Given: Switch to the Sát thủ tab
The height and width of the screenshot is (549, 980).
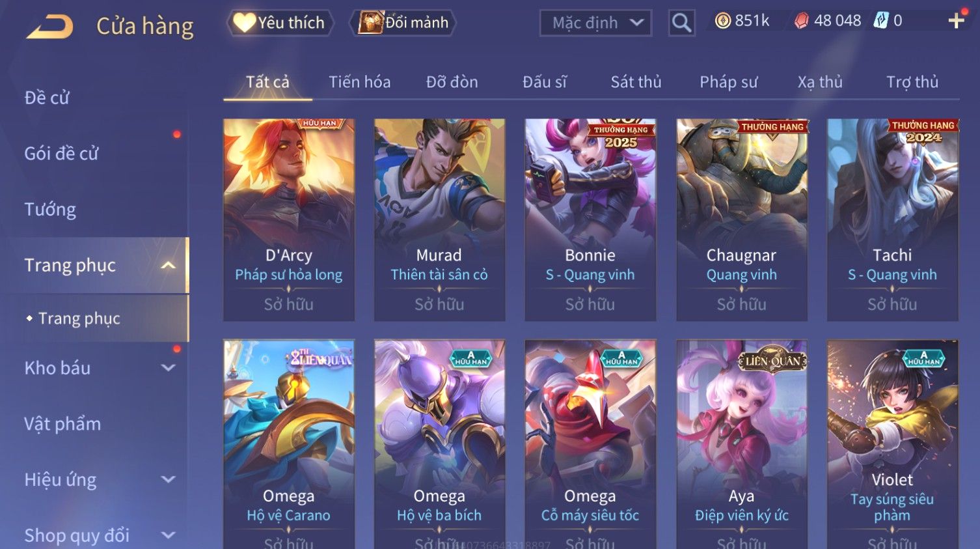Looking at the screenshot, I should (636, 82).
